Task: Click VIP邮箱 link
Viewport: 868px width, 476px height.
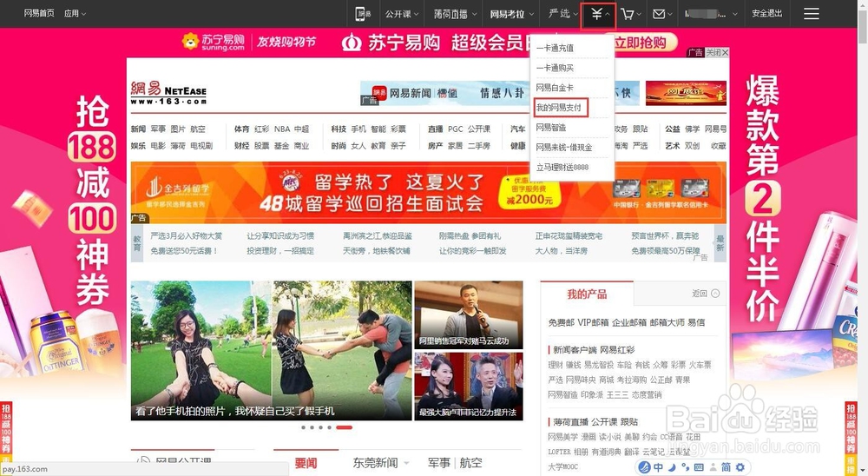Action: click(593, 322)
